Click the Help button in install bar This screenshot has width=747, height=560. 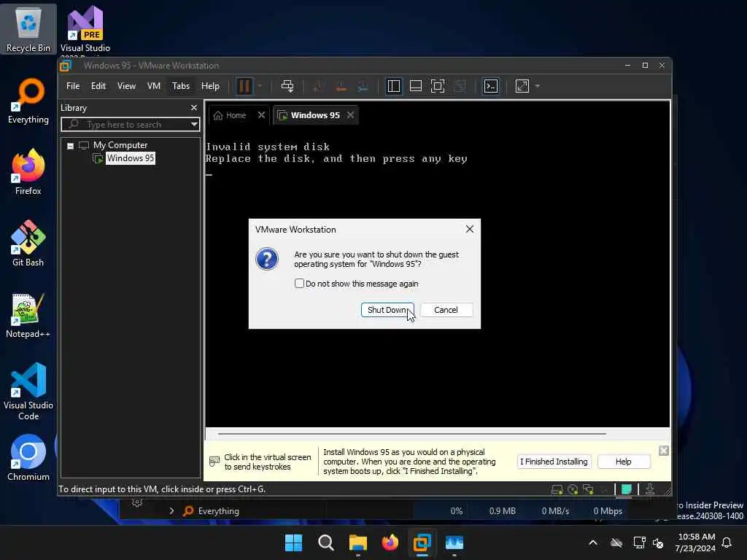coord(623,462)
